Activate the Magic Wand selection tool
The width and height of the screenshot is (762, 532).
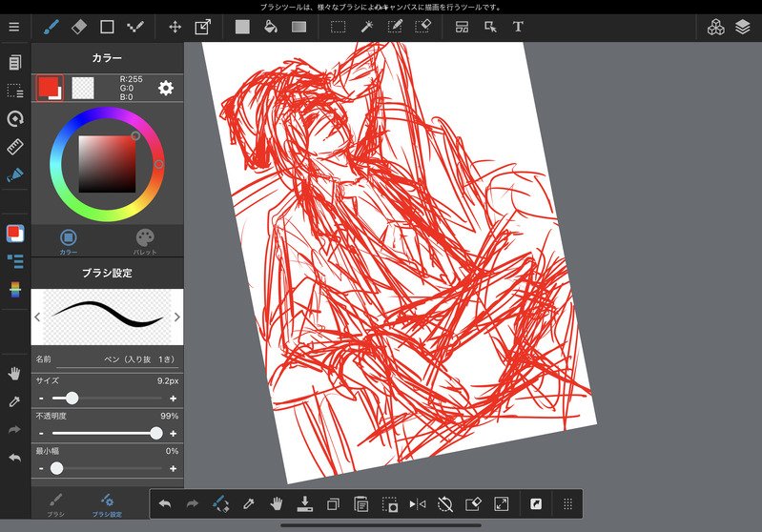[366, 27]
